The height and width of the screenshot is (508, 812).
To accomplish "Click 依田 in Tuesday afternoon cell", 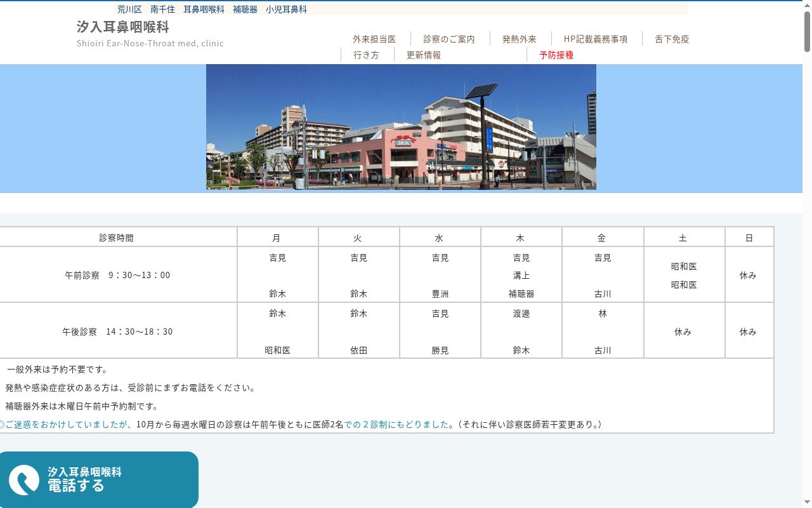I will click(x=359, y=350).
